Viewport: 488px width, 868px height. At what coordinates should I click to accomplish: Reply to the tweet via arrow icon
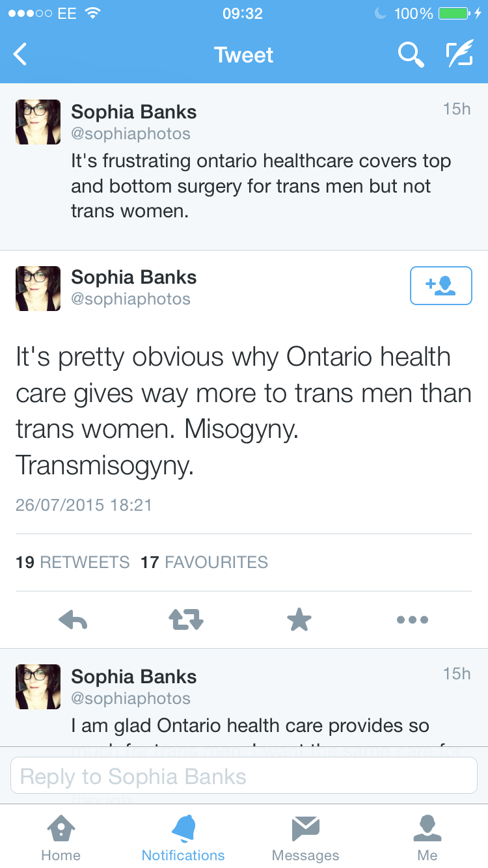click(x=73, y=620)
